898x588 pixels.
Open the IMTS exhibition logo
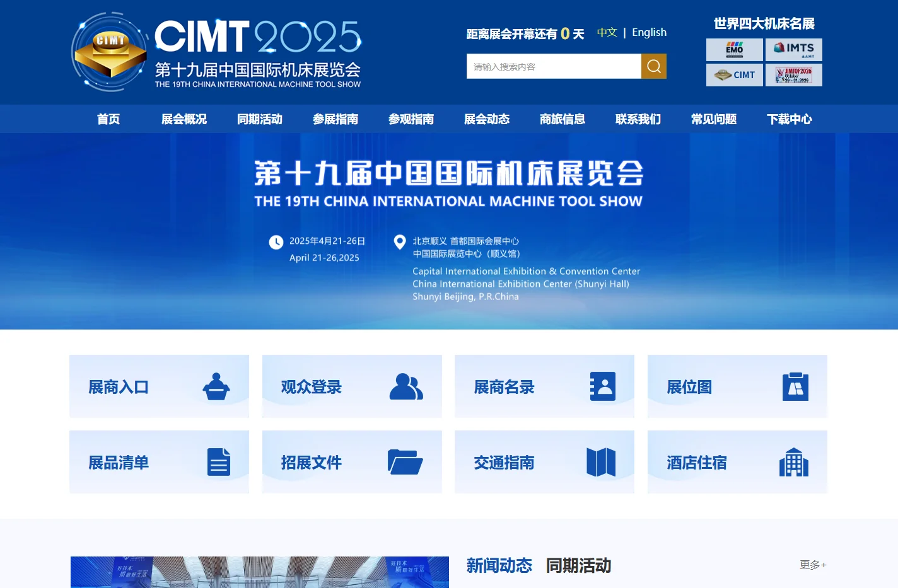coord(794,50)
